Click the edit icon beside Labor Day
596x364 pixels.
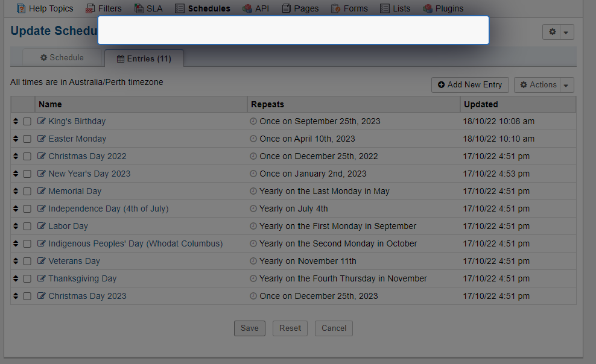coord(41,226)
